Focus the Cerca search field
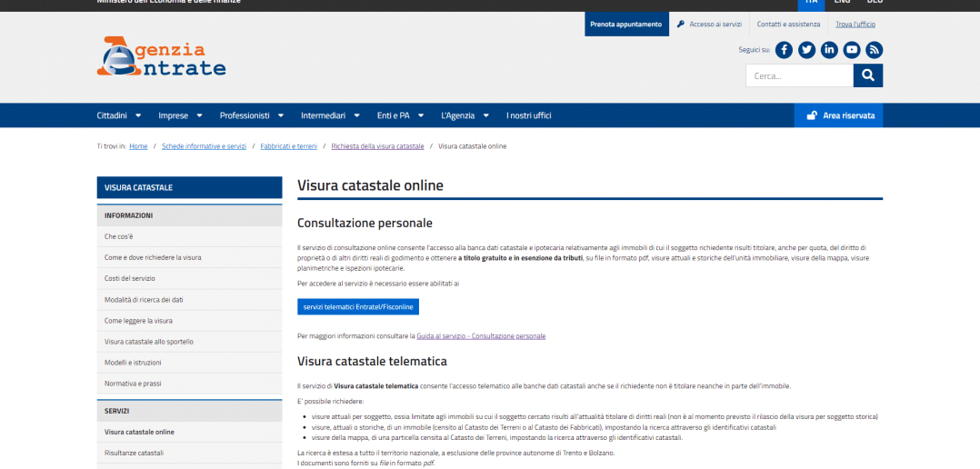This screenshot has width=980, height=469. pyautogui.click(x=799, y=75)
